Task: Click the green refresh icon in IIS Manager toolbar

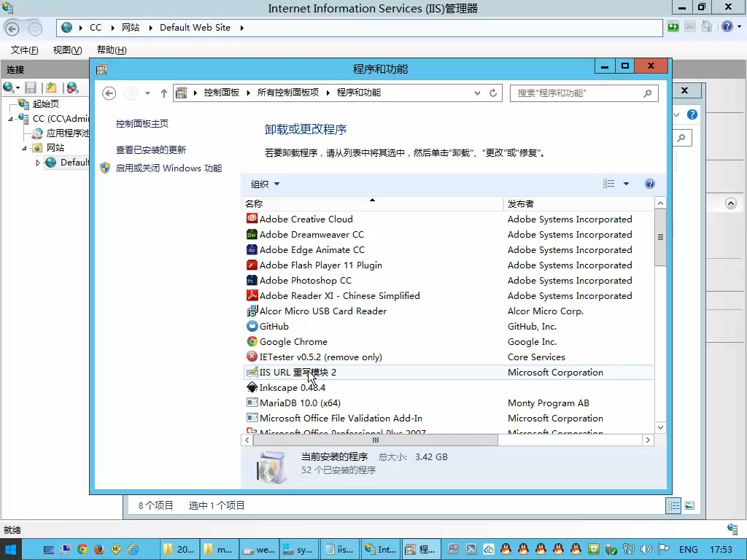Action: point(673,27)
